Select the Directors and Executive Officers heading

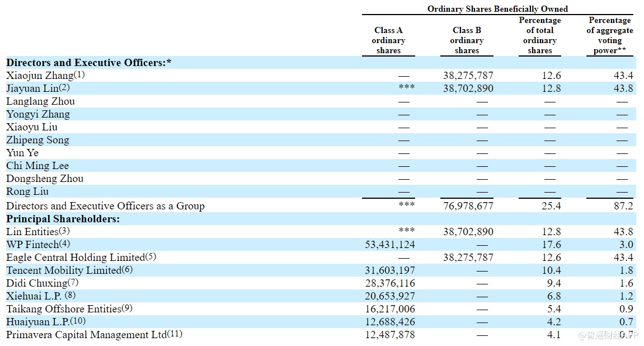pos(88,63)
